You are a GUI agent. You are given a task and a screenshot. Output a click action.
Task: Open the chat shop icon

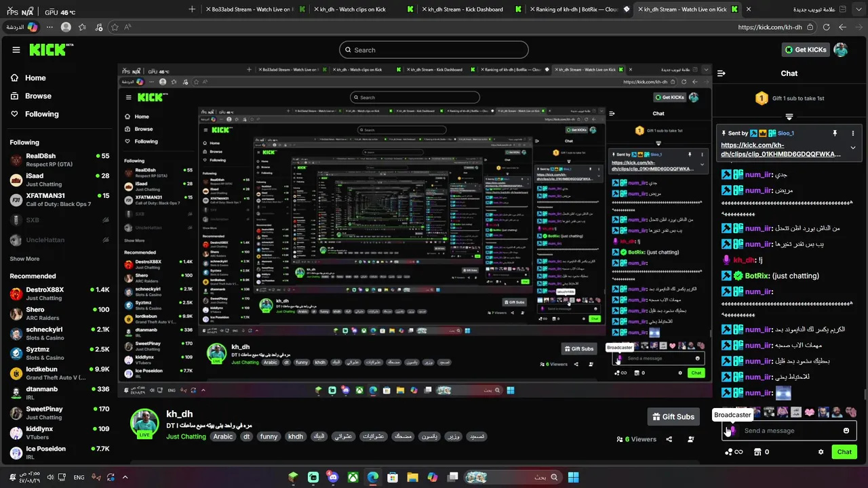point(757,451)
